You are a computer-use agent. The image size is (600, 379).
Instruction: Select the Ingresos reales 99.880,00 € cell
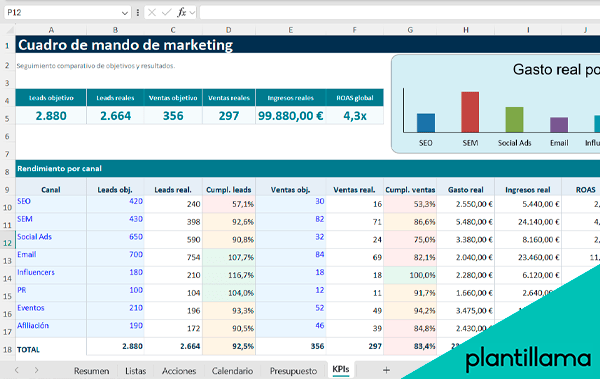point(290,116)
